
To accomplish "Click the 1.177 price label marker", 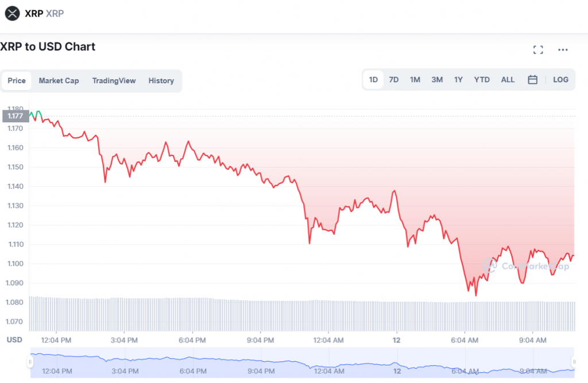I will point(15,116).
